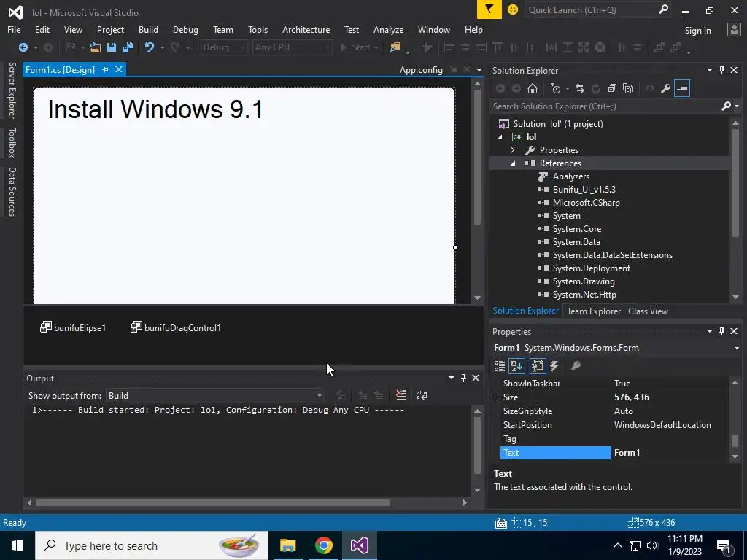Screen dimensions: 747x560
Task: Toggle Alphabetical sort in Properties panel
Action: 517,366
